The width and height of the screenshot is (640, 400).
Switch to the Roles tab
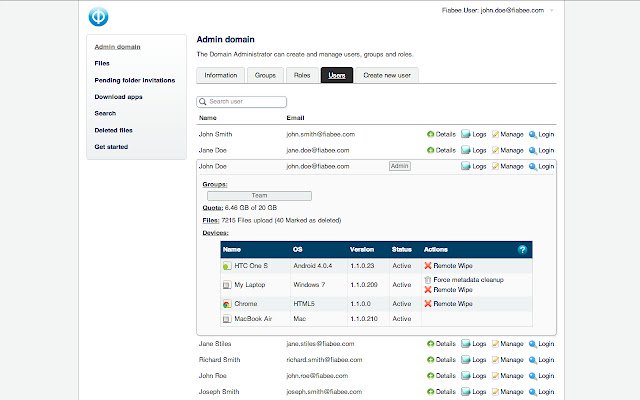[302, 76]
